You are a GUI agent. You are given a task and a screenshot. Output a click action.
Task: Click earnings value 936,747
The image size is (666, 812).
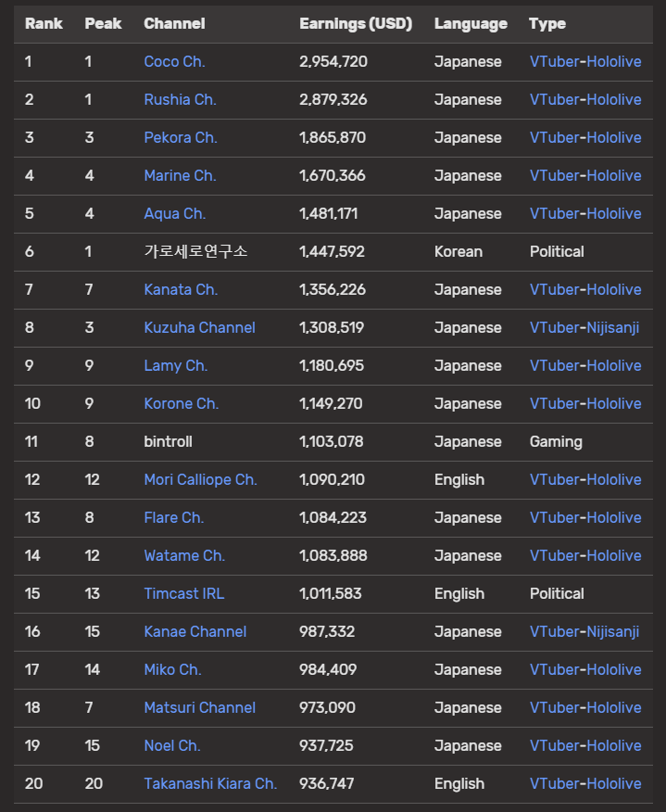click(x=327, y=783)
